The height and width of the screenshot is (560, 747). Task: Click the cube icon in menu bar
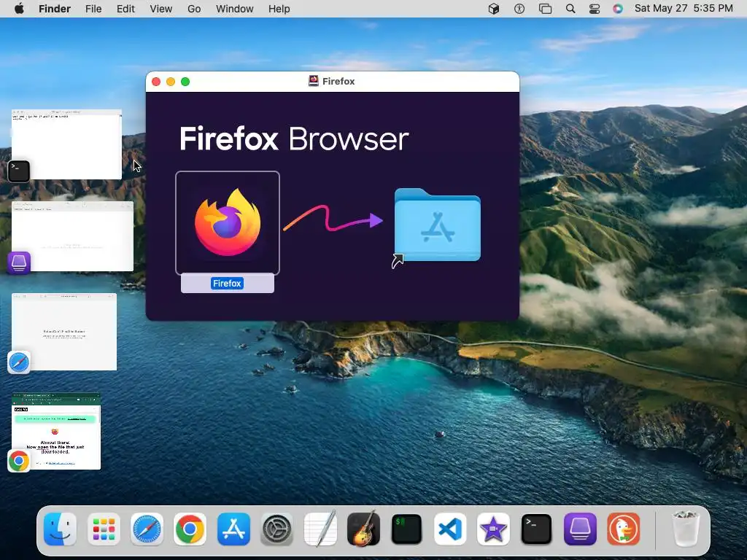coord(494,9)
